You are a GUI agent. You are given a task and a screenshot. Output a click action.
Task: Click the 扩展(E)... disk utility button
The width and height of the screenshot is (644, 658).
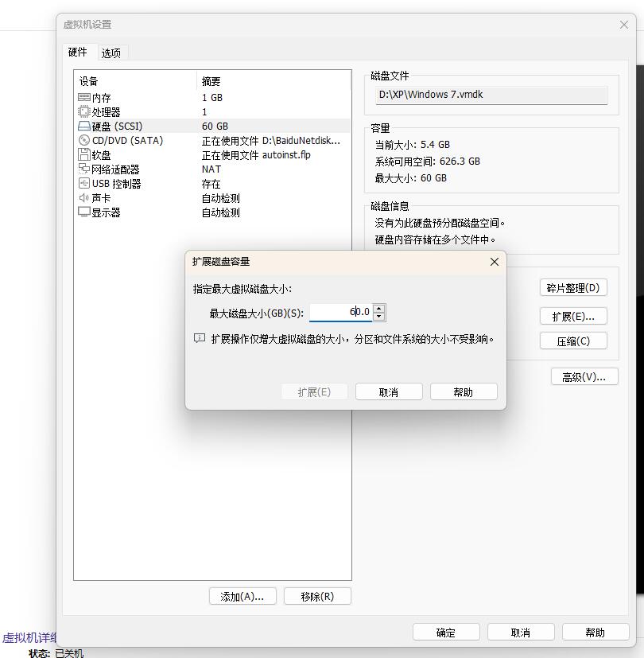click(573, 317)
